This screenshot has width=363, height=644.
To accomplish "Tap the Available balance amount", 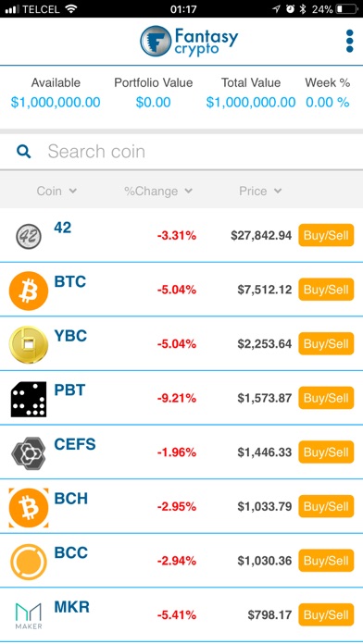I will tap(56, 102).
